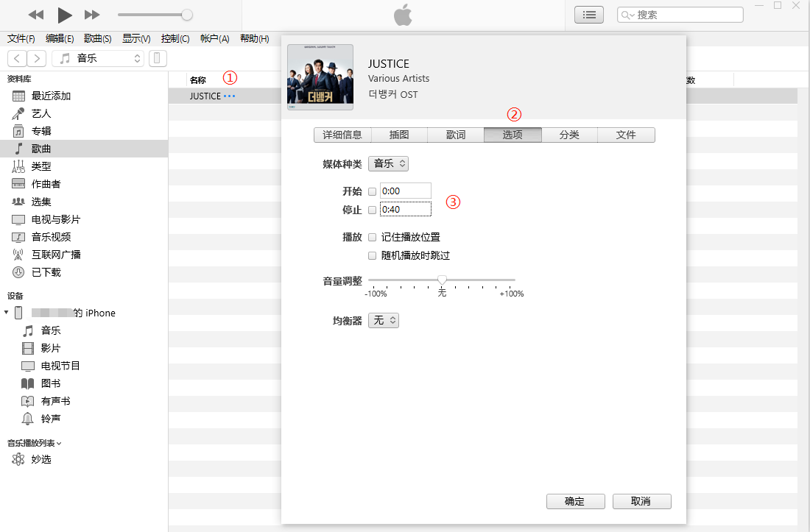Click the 取消 (Cancel) button
This screenshot has width=810, height=532.
click(x=641, y=501)
